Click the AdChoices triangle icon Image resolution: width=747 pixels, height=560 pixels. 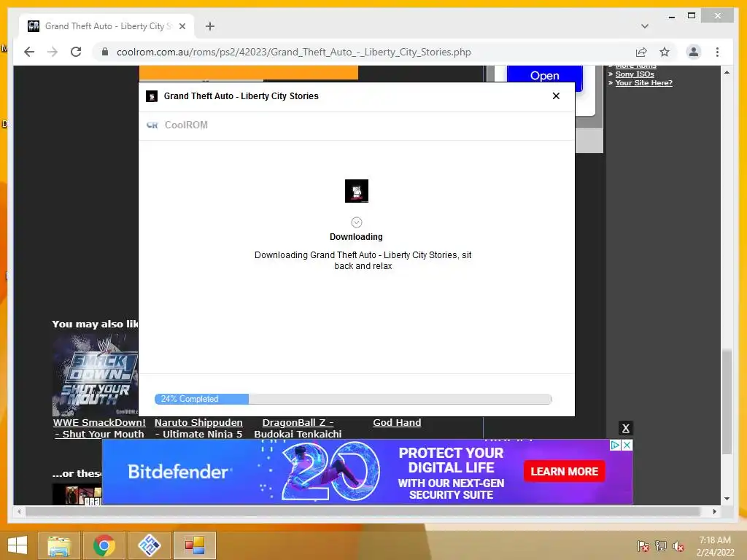[615, 446]
